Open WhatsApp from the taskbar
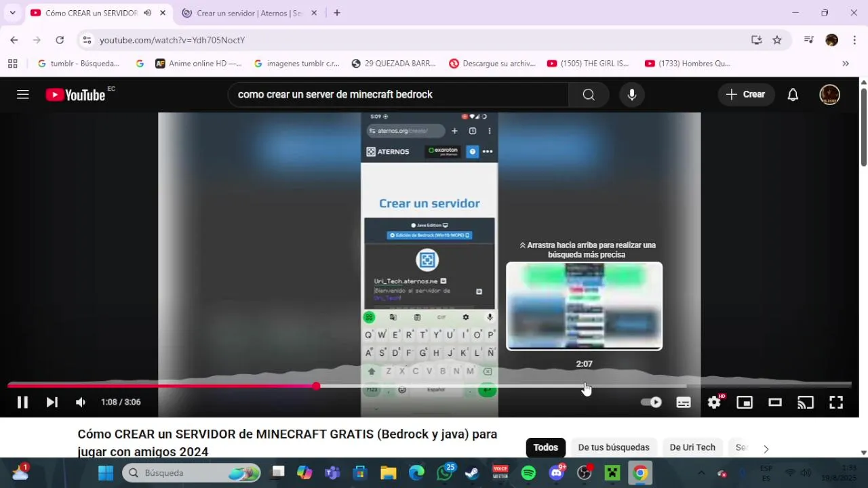The width and height of the screenshot is (868, 488). [444, 473]
